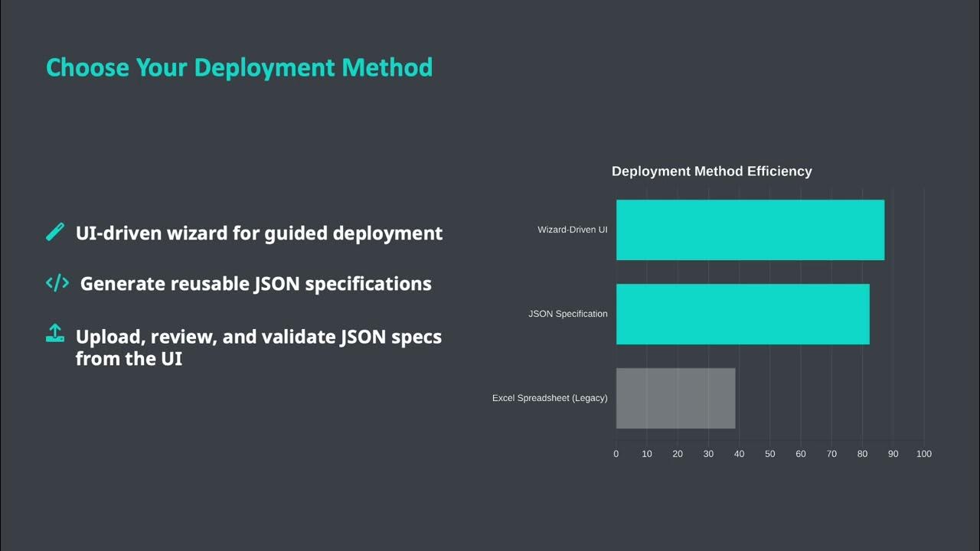Click the 50 tick on the x-axis

tap(770, 454)
